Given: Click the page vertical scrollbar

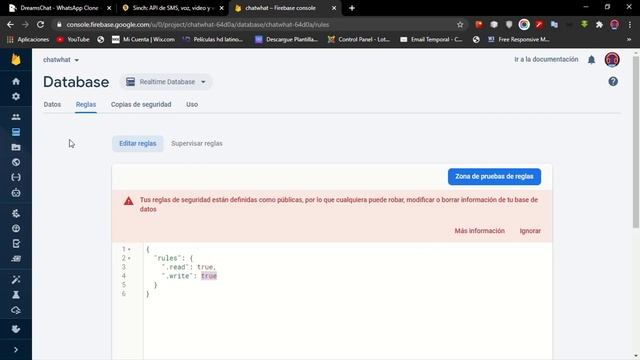Looking at the screenshot, I should (636, 142).
